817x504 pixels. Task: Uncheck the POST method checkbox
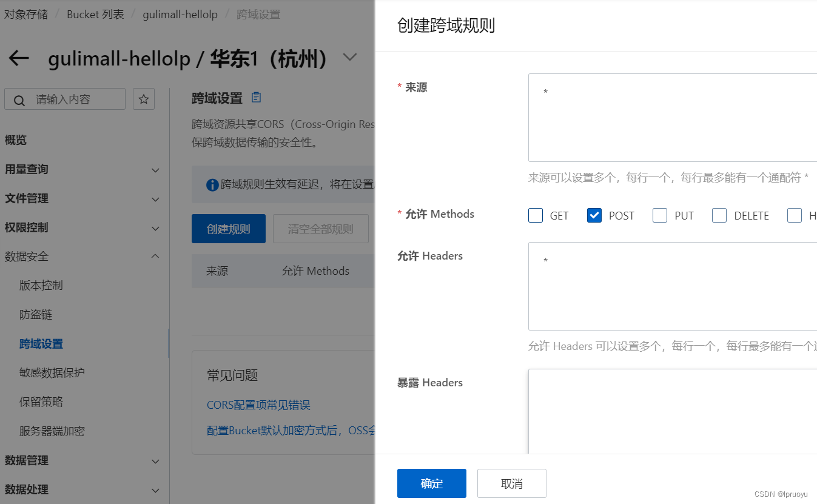pyautogui.click(x=594, y=215)
